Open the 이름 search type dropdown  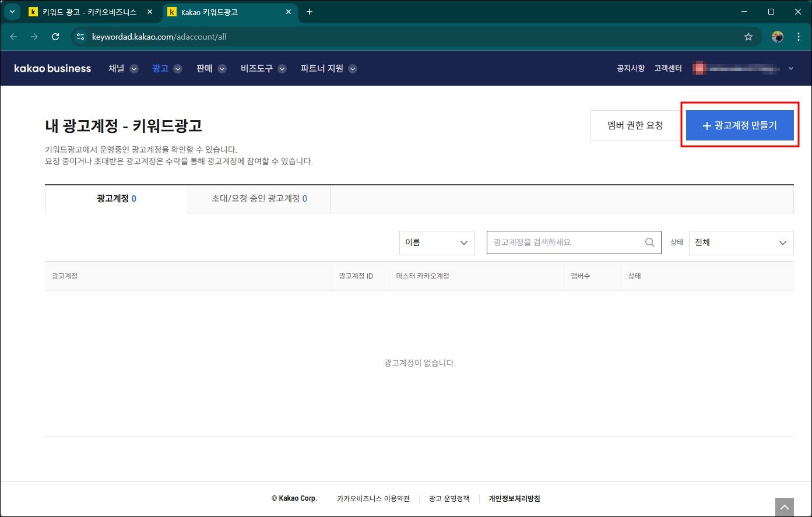click(x=437, y=242)
